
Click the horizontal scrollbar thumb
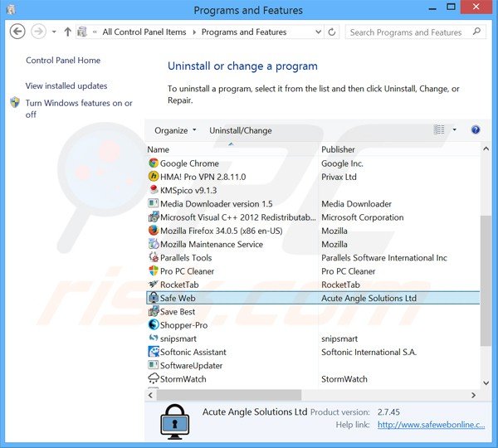[x=229, y=395]
